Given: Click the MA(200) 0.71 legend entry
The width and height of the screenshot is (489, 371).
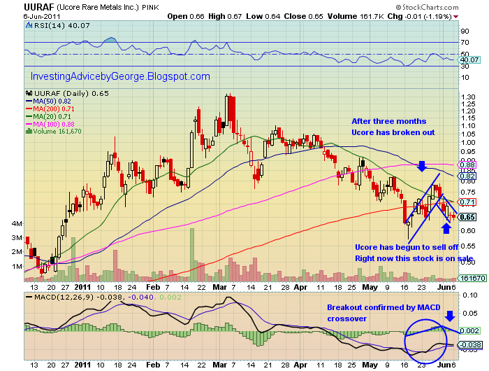Looking at the screenshot, I should 50,109.
